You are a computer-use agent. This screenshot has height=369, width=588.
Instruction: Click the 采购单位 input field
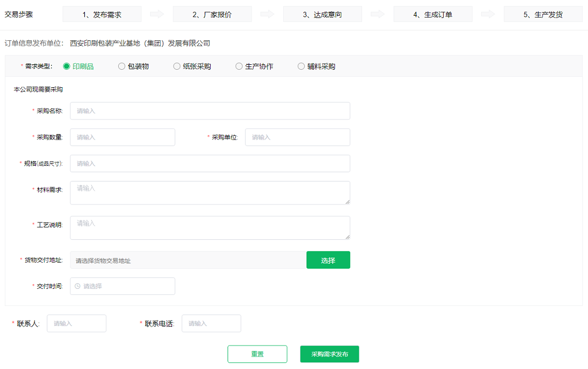(x=297, y=137)
